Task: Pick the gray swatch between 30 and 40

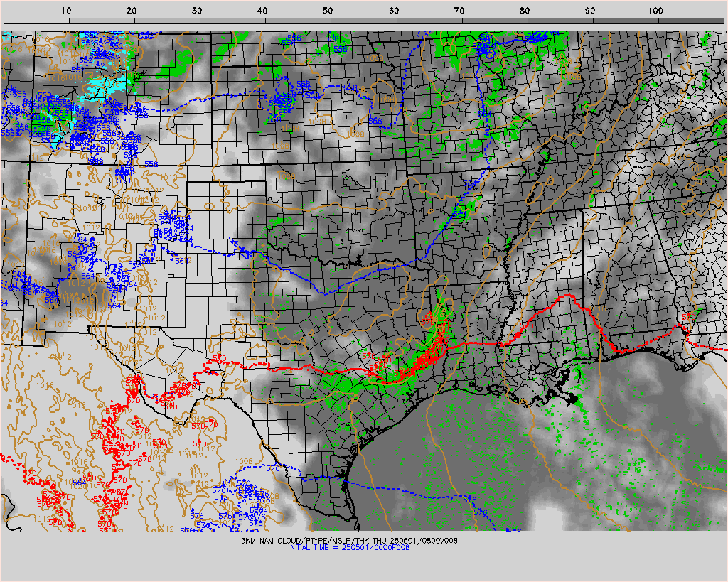Action: tap(233, 21)
